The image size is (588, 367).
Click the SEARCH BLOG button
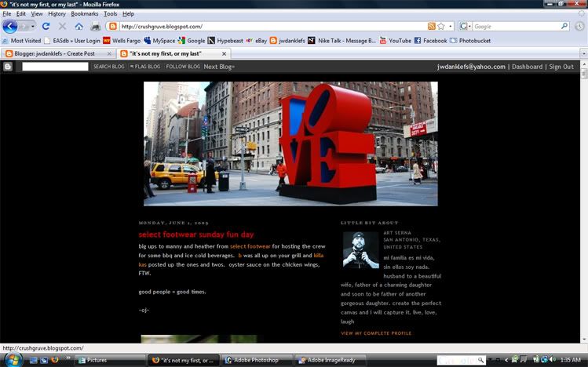point(109,67)
